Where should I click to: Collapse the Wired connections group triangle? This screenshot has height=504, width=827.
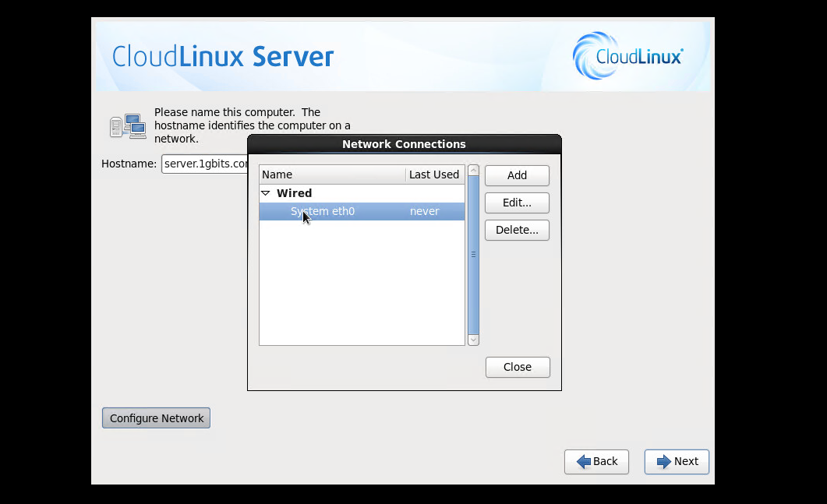[265, 193]
